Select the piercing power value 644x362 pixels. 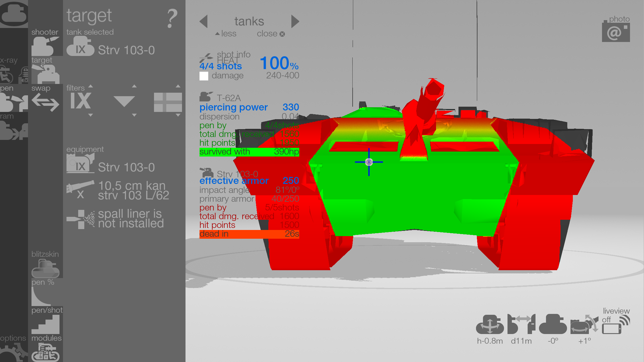pyautogui.click(x=290, y=107)
